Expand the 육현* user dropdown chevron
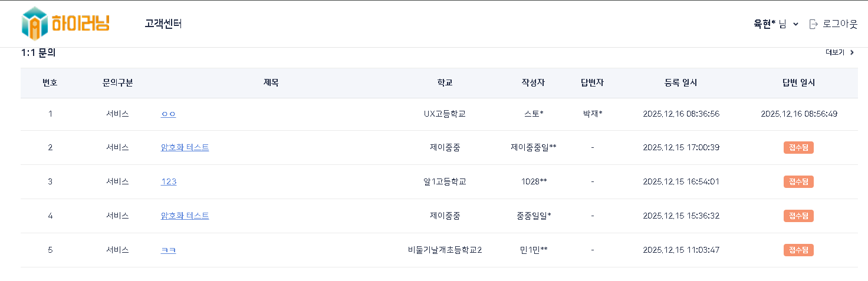The image size is (868, 281). coord(795,24)
